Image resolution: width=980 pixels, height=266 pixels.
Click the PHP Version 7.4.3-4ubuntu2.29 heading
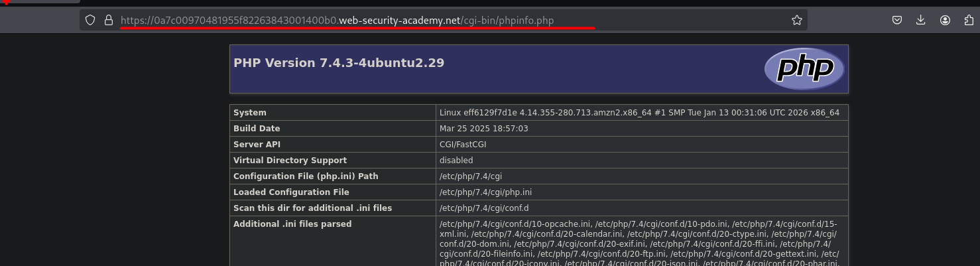tap(339, 63)
